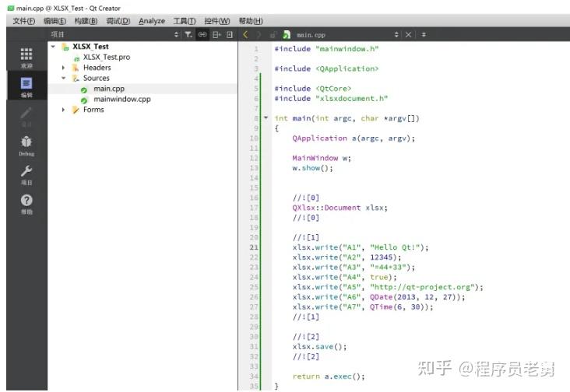The image size is (570, 392).
Task: Select the Sources folder label
Action: (97, 78)
